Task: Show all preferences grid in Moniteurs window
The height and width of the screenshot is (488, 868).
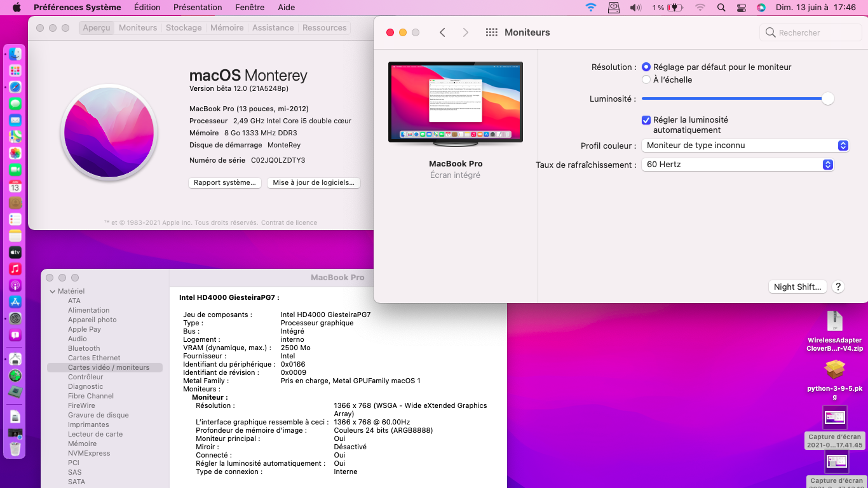Action: [491, 32]
